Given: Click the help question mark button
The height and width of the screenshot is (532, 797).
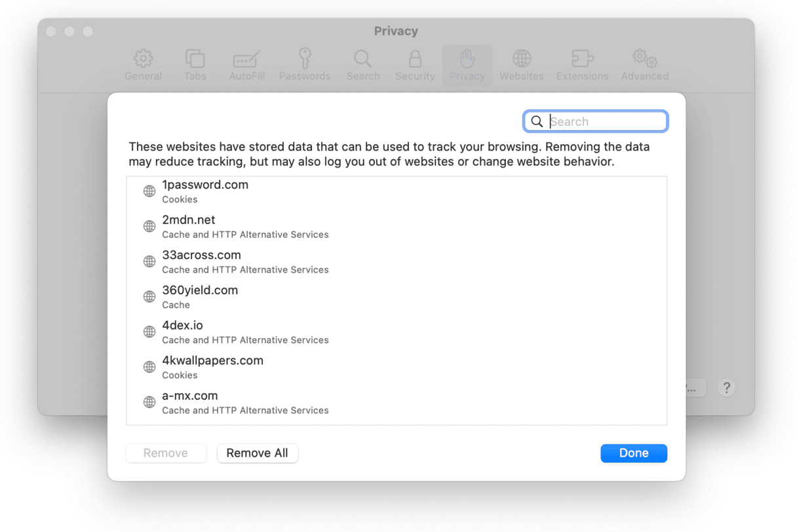Looking at the screenshot, I should 726,388.
